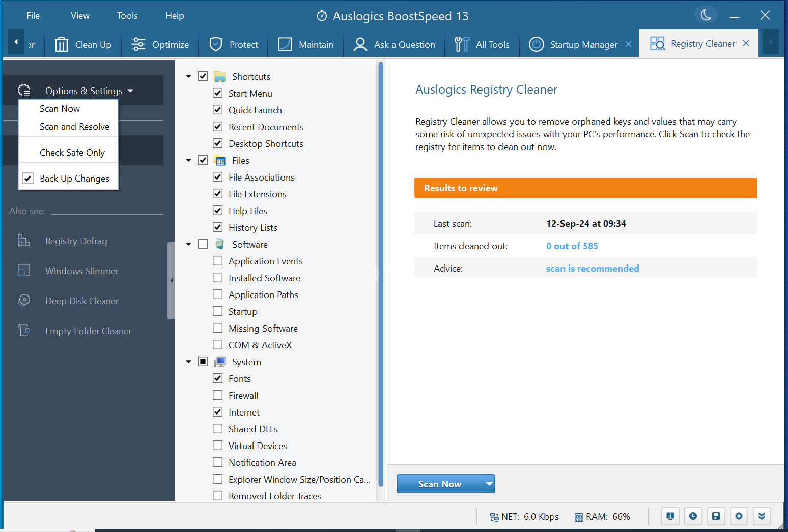Collapse the Files tree group
This screenshot has height=532, width=788.
click(189, 160)
